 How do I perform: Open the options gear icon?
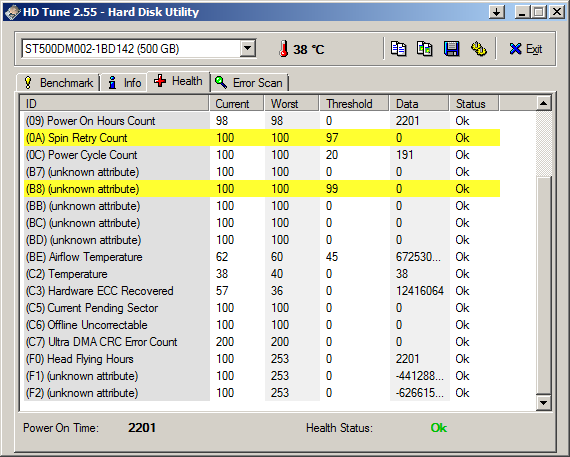coord(478,49)
